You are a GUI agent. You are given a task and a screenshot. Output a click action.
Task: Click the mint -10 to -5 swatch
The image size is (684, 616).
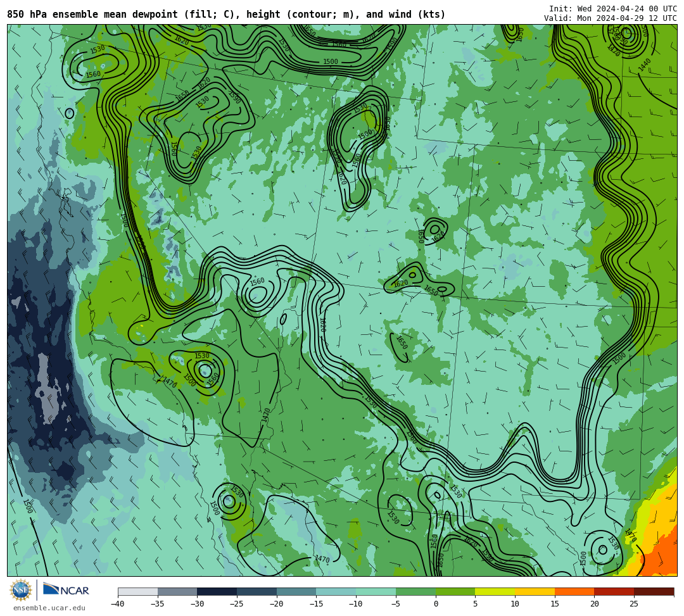(376, 591)
